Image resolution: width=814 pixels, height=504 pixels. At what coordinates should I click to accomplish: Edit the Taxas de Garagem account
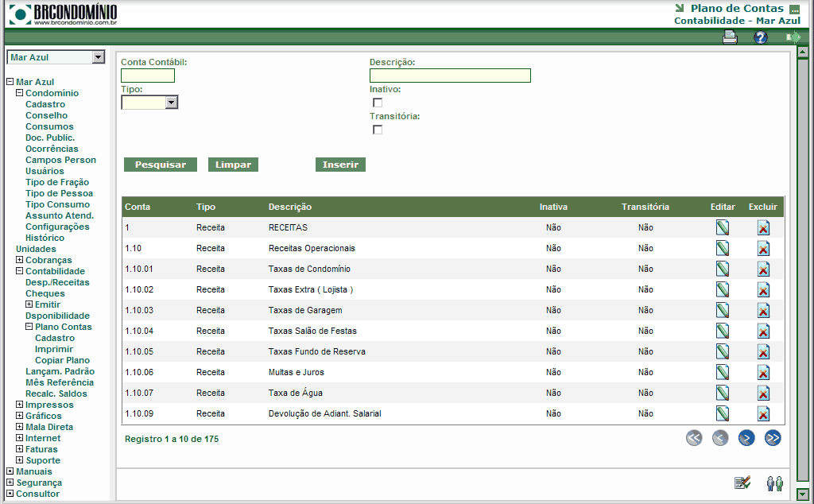pyautogui.click(x=723, y=310)
